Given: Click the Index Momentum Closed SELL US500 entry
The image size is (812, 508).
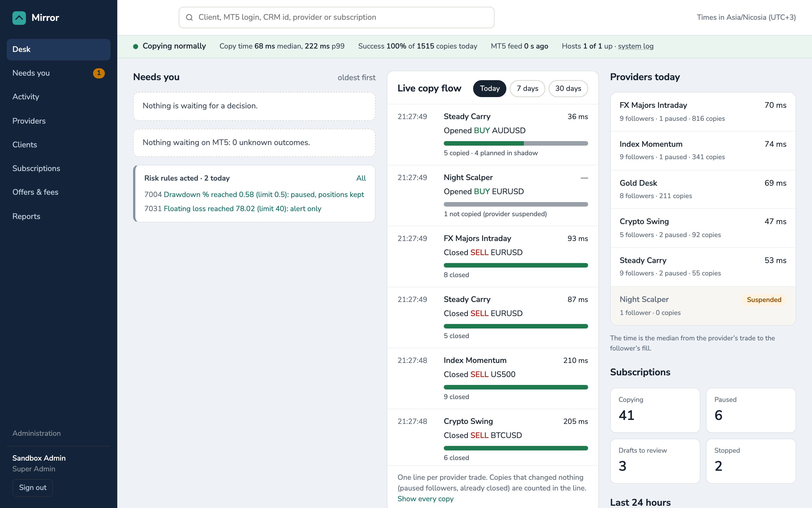Looking at the screenshot, I should (x=493, y=379).
